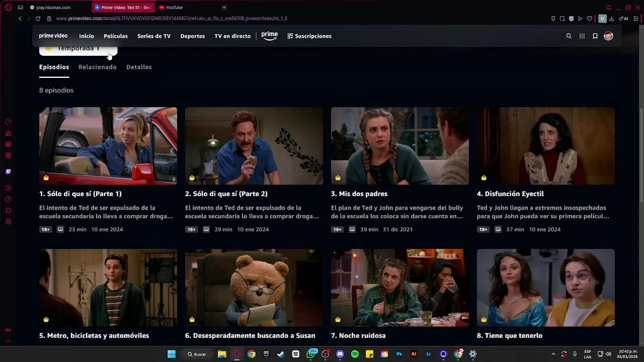Open 5. Metro, bicicletas y automóviles

coord(94,335)
